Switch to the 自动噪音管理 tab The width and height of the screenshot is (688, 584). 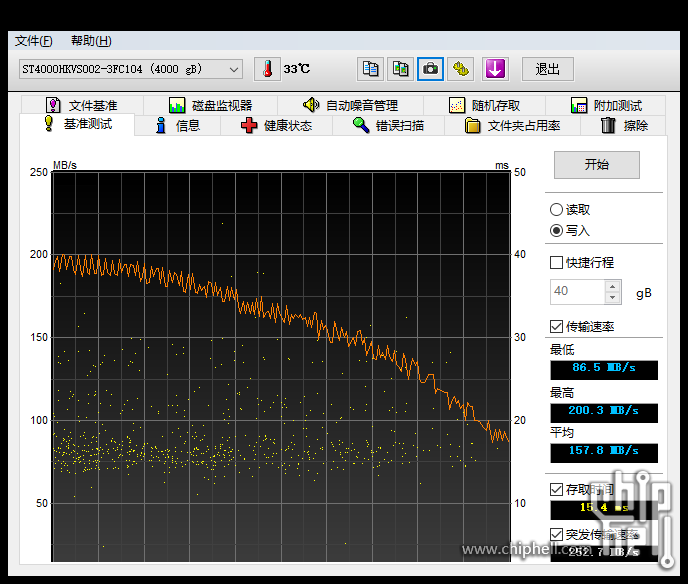click(x=350, y=105)
